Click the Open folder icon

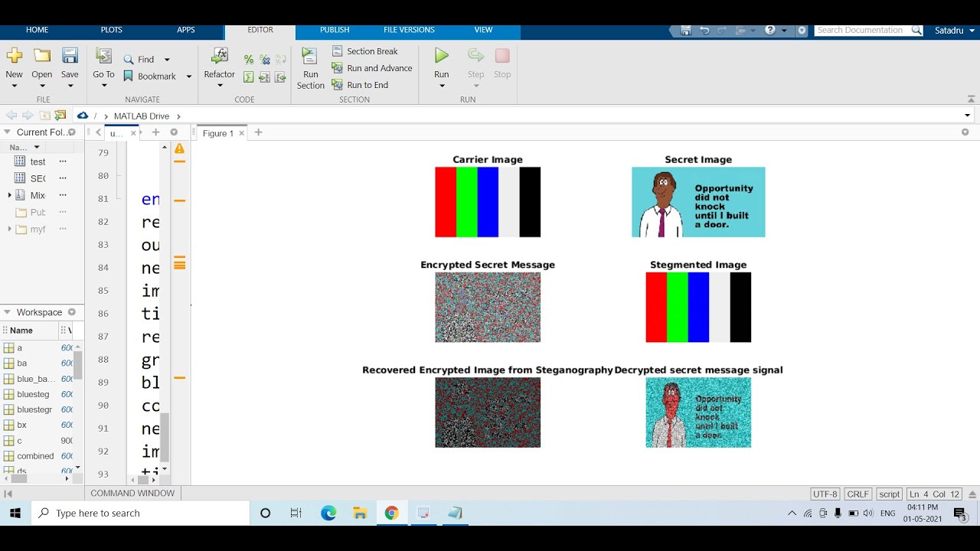(42, 55)
